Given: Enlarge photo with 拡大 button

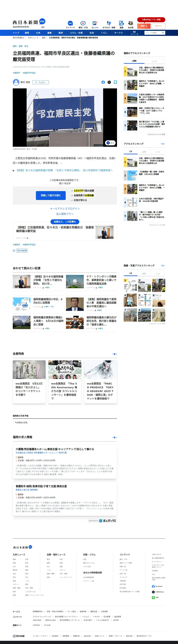Looking at the screenshot, I should pyautogui.click(x=110, y=143).
